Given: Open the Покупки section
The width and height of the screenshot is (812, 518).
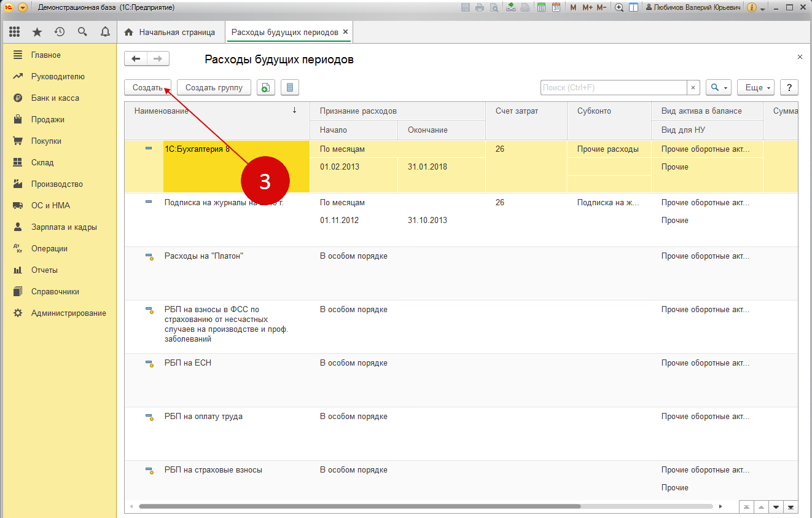Looking at the screenshot, I should click(x=58, y=141).
